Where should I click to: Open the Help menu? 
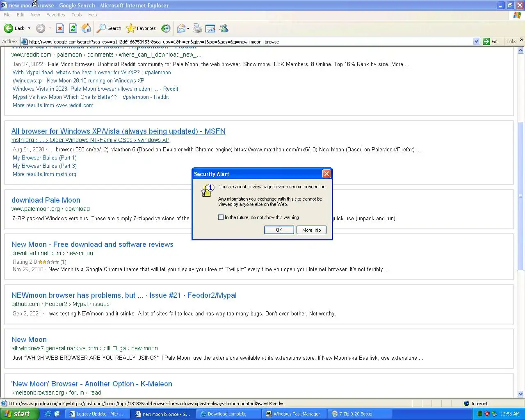point(93,15)
